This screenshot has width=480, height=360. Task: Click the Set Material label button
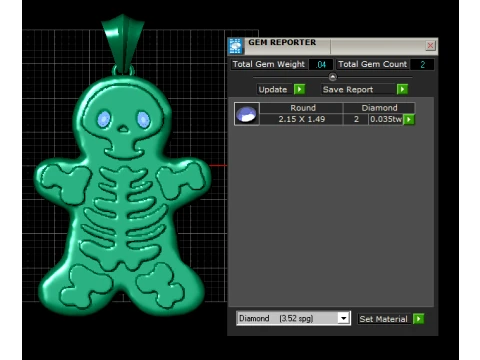click(x=384, y=319)
